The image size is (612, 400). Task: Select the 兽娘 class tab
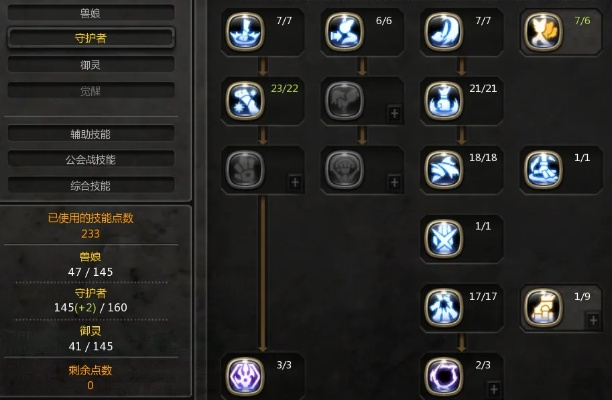[91, 13]
